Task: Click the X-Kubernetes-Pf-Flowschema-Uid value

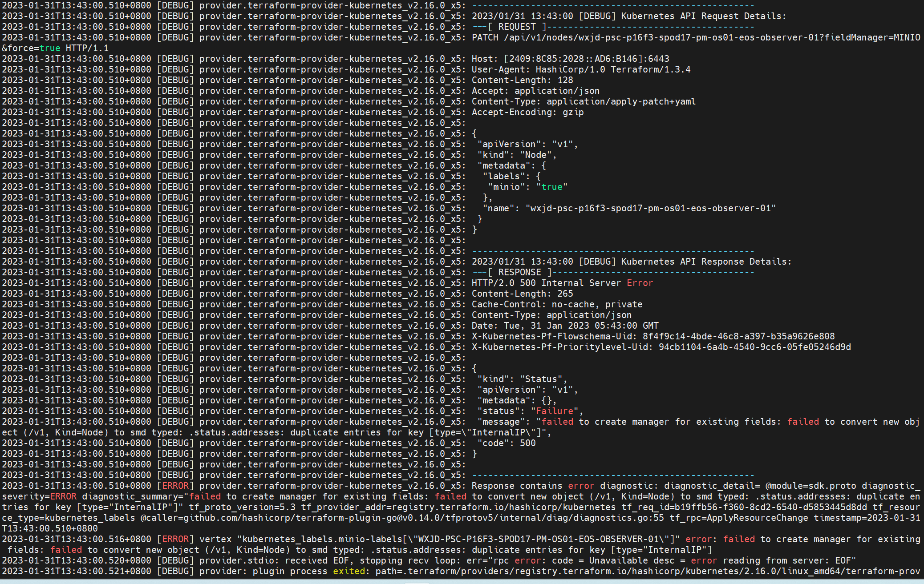Action: pyautogui.click(x=738, y=336)
